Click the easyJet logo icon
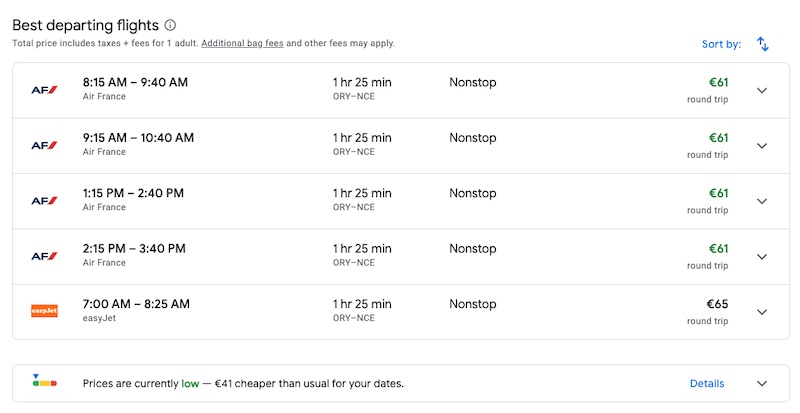This screenshot has height=413, width=800. tap(44, 311)
